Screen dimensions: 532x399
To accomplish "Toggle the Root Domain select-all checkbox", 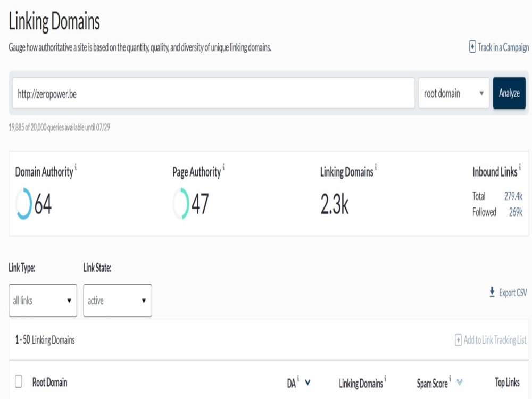I will 19,381.
